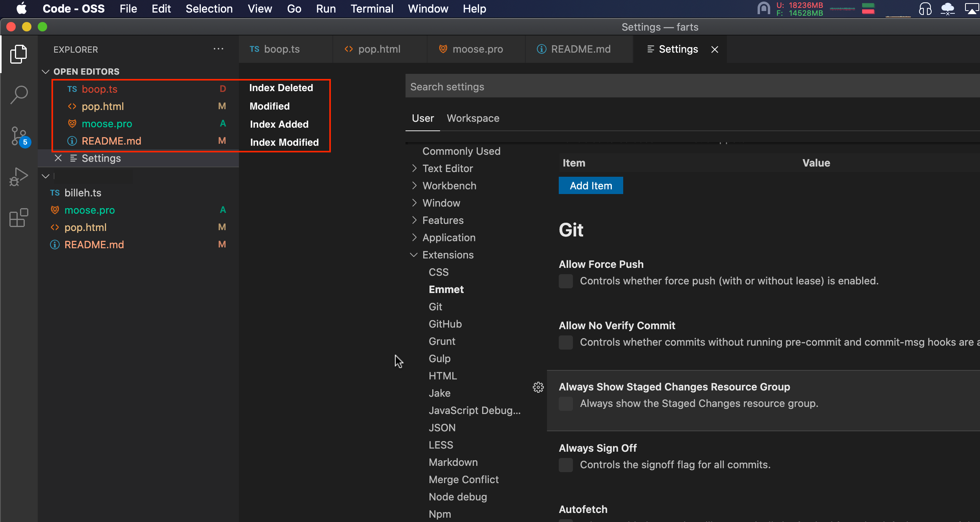980x522 pixels.
Task: Select Emmet in the settings tree
Action: pos(446,289)
